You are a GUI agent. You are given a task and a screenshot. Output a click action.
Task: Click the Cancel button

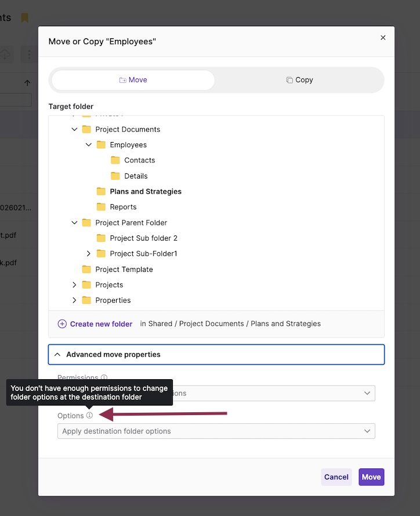pyautogui.click(x=336, y=477)
